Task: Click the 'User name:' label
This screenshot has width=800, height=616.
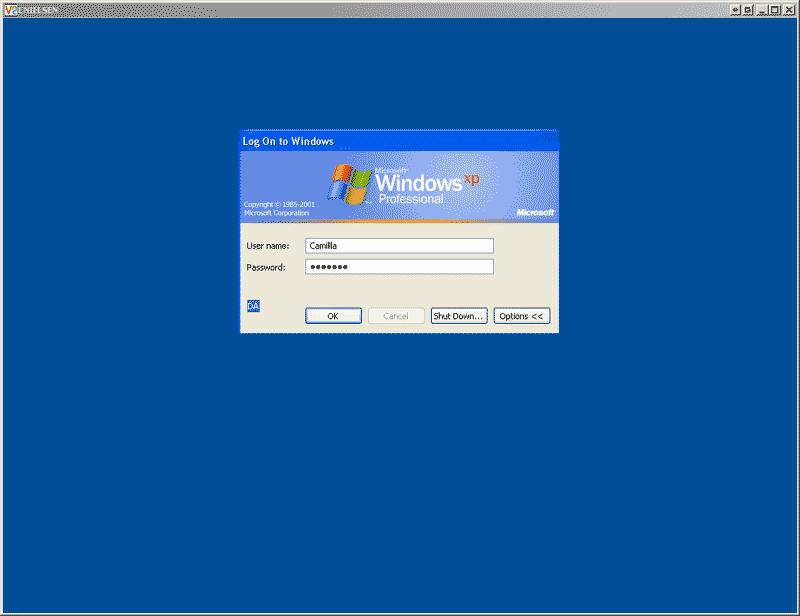Action: pyautogui.click(x=267, y=245)
